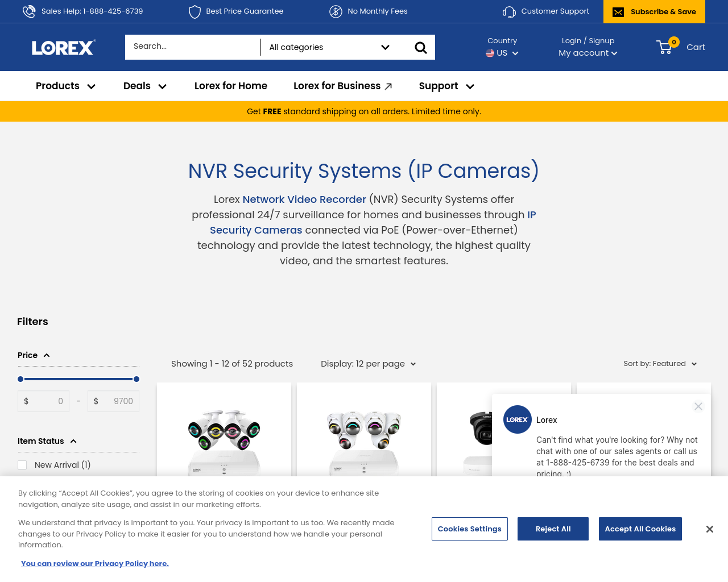Open the Products menu
728x582 pixels.
65,86
